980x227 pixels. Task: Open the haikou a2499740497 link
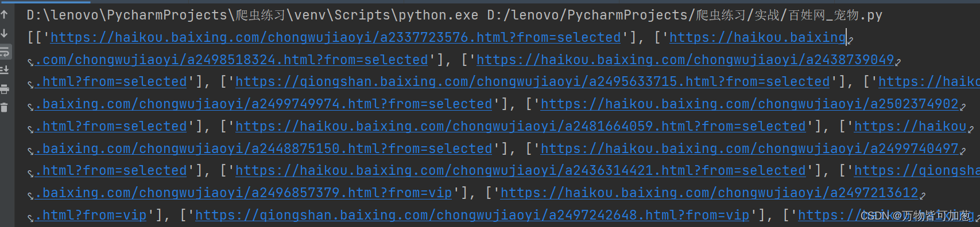(x=750, y=149)
